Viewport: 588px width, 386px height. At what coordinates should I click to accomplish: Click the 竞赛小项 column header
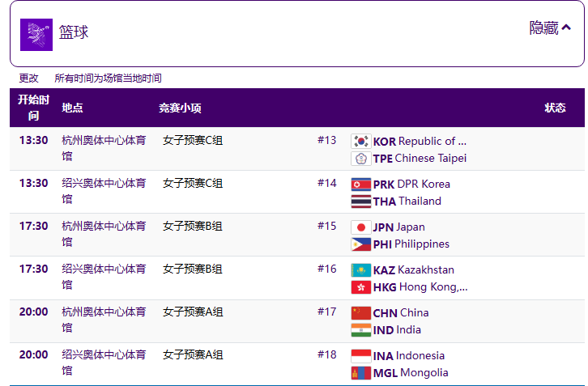pyautogui.click(x=180, y=108)
